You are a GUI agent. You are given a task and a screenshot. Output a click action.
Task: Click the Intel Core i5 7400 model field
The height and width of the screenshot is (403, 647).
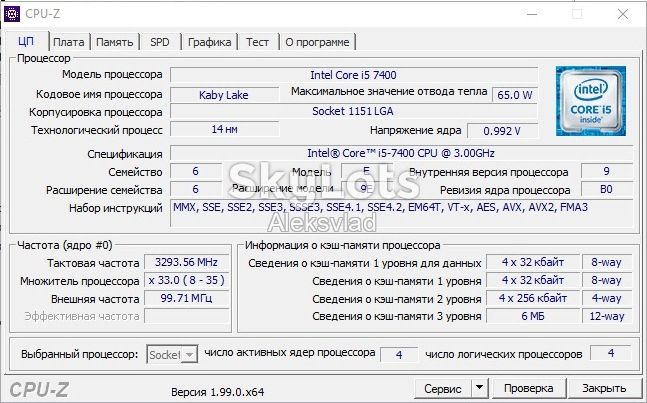354,75
